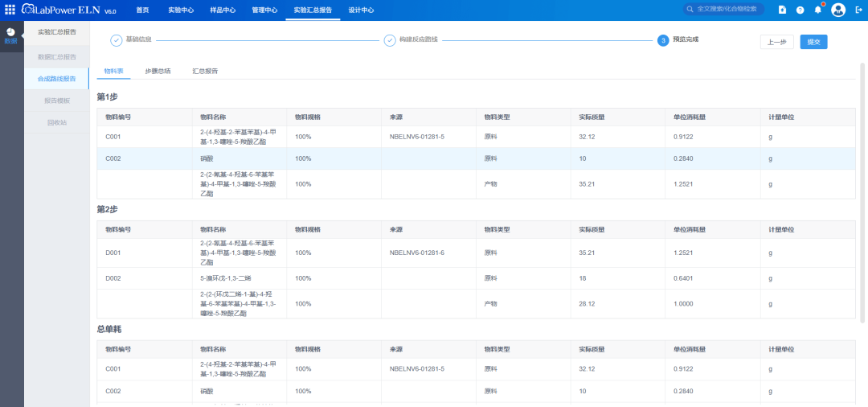The width and height of the screenshot is (868, 407).
Task: Select 报告模板 in the sidebar
Action: coord(57,101)
